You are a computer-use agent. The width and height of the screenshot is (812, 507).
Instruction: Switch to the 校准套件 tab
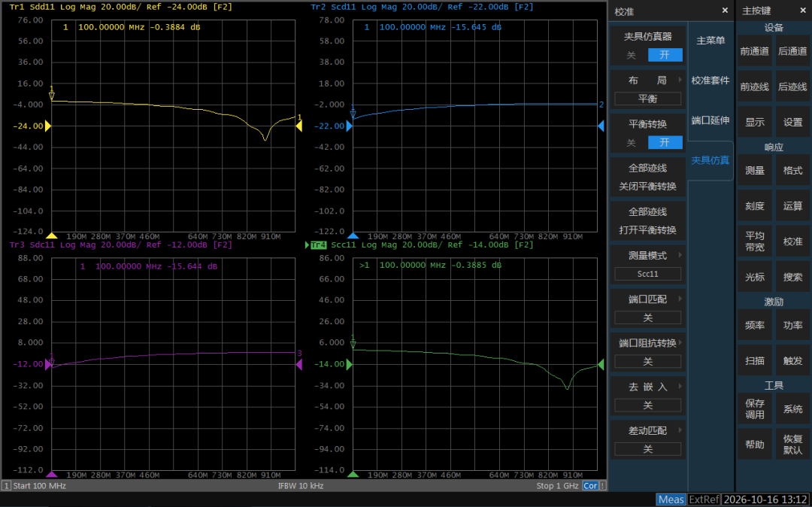(710, 80)
